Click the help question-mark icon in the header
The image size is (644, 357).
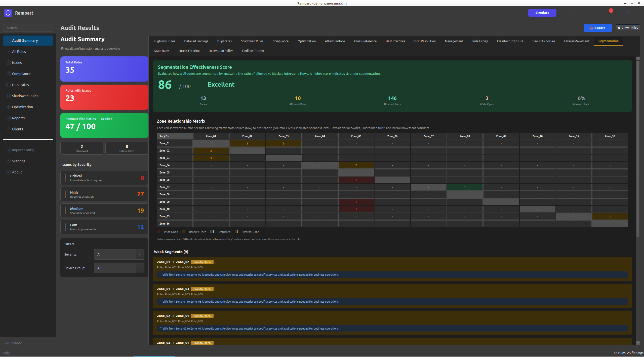pos(574,13)
